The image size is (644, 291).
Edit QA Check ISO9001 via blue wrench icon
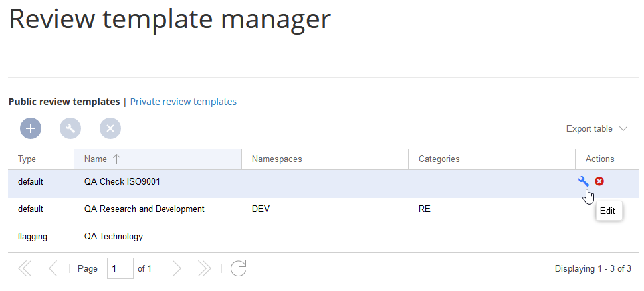click(584, 181)
